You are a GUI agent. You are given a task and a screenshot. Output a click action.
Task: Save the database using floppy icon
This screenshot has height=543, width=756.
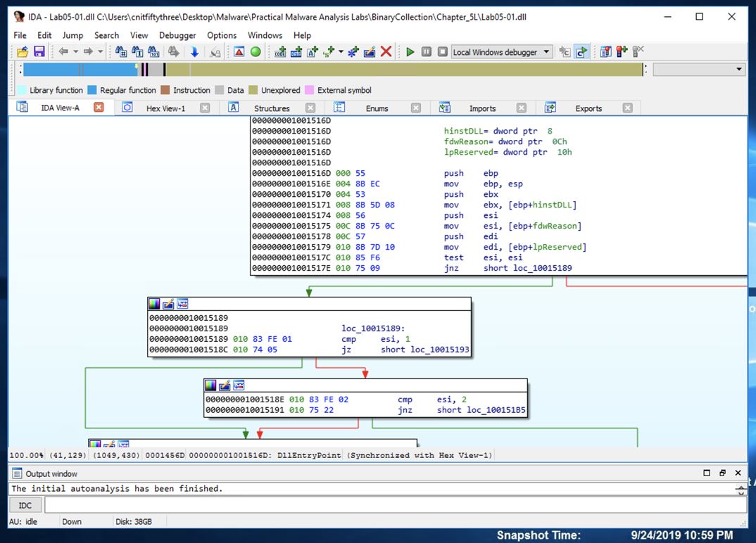[39, 52]
